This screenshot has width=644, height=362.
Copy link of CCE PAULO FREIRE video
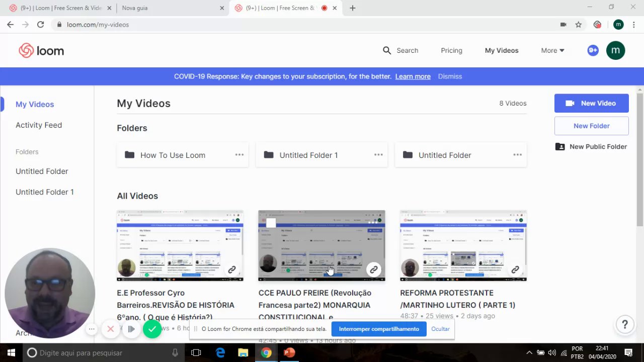pyautogui.click(x=373, y=269)
